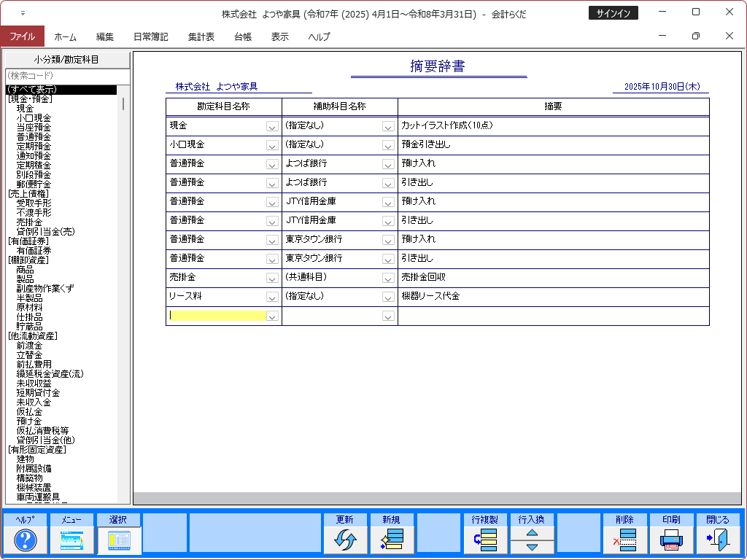747x560 pixels.
Task: Click the search code (検索コード) field
Action: click(x=67, y=76)
